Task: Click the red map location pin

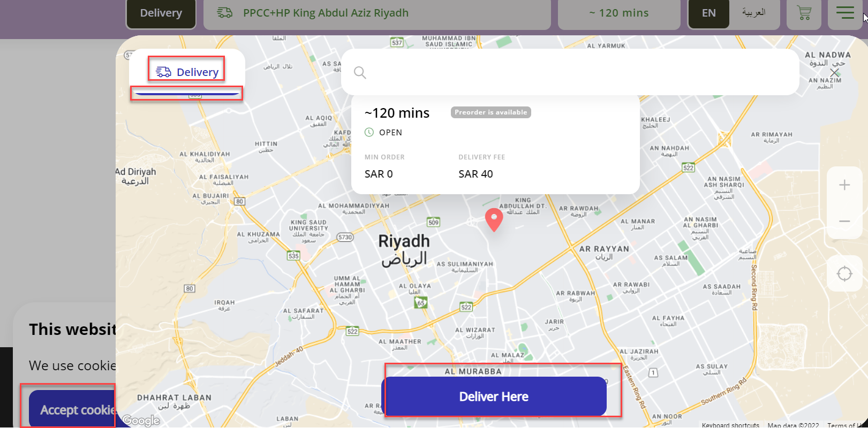Action: point(494,220)
